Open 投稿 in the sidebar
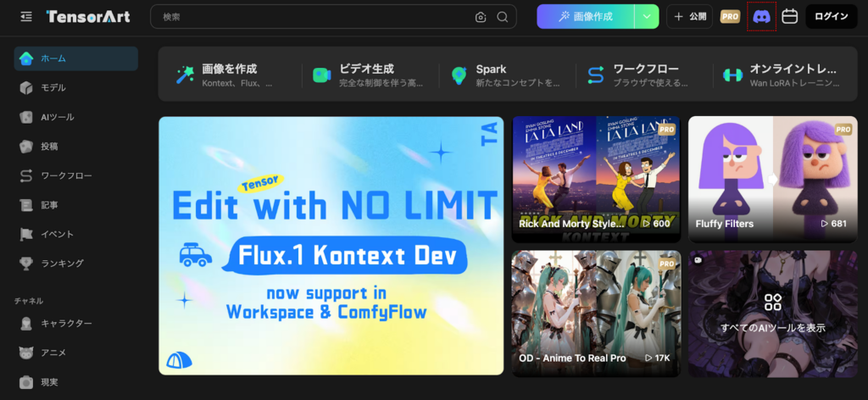The width and height of the screenshot is (868, 400). click(75, 147)
